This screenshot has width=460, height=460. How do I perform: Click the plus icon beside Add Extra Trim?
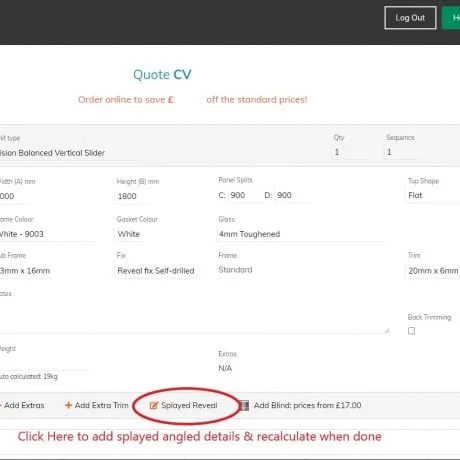68,405
